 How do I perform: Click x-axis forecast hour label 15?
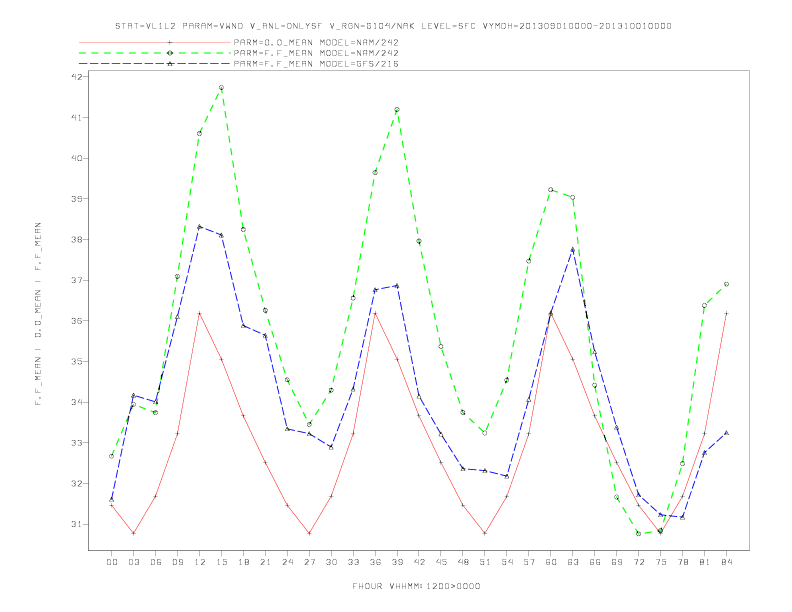pyautogui.click(x=221, y=562)
